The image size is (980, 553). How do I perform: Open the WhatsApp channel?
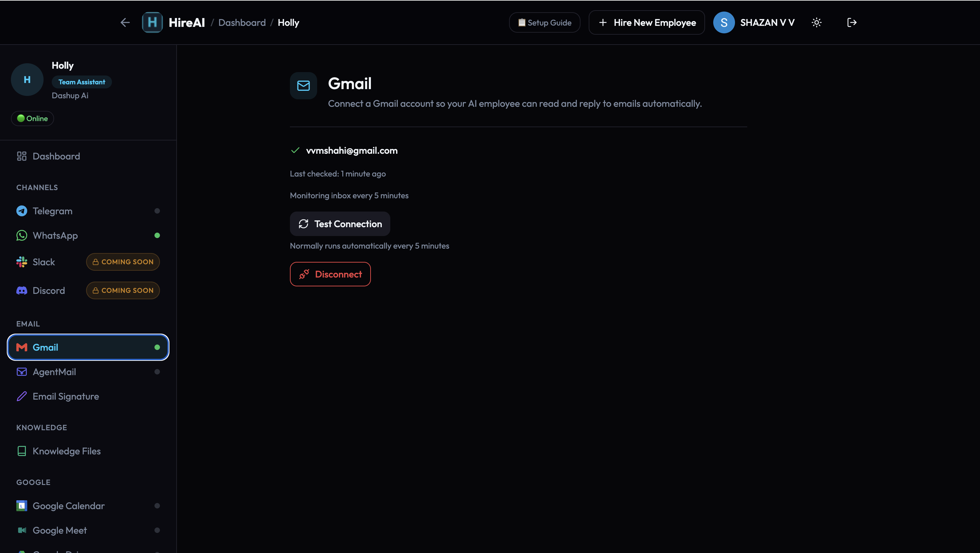(55, 235)
